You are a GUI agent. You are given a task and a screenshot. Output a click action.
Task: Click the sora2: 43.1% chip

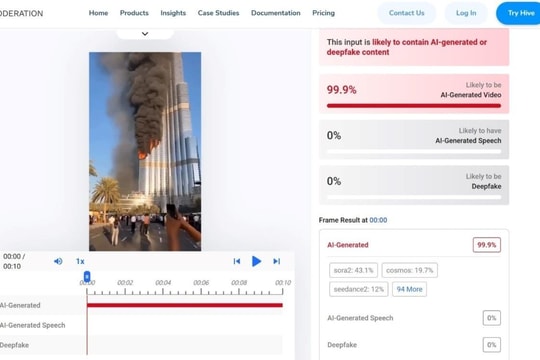[x=353, y=270]
